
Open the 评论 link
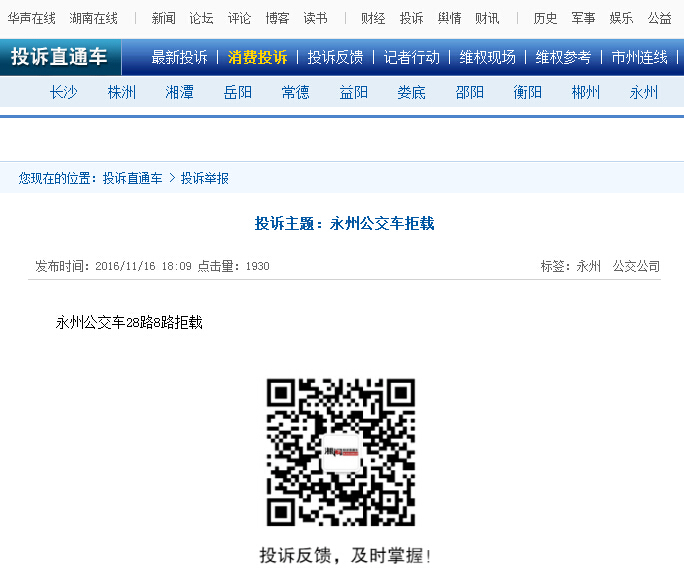point(239,18)
